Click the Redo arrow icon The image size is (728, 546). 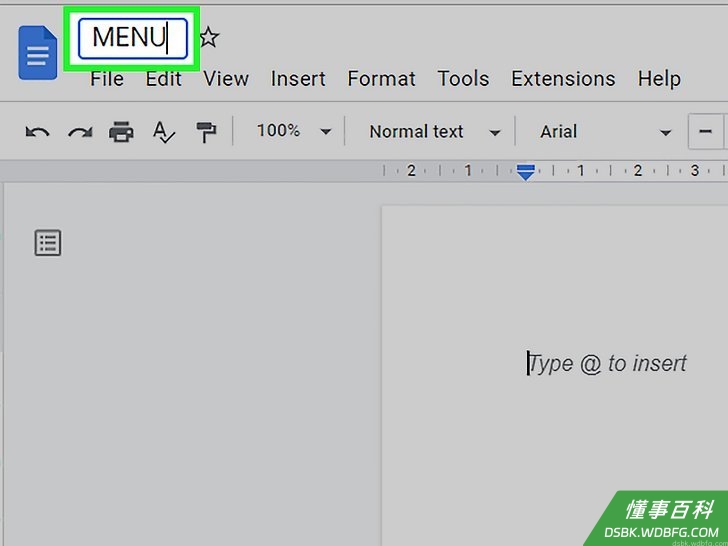80,132
